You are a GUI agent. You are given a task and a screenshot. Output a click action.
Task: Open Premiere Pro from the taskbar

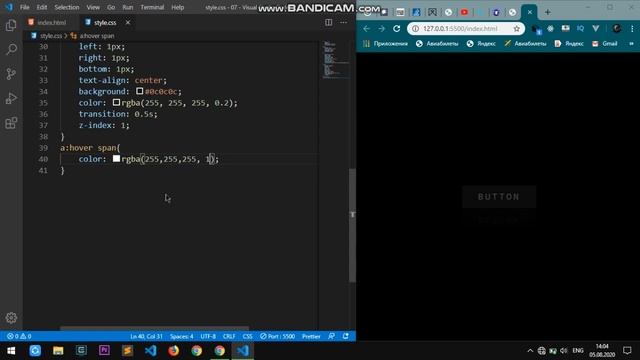pos(104,351)
